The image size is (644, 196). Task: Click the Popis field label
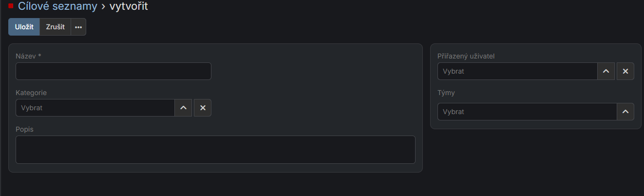(x=24, y=129)
